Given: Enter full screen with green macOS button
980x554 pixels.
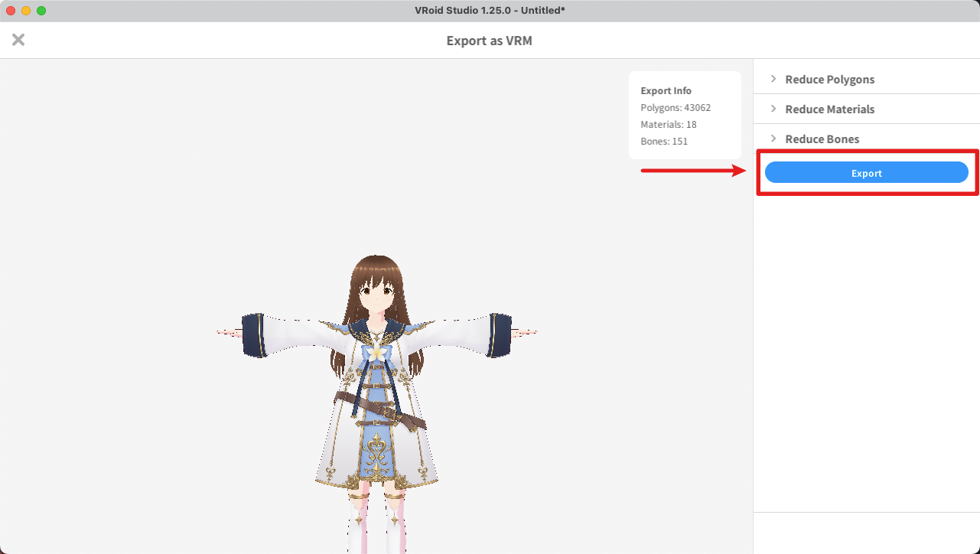Looking at the screenshot, I should (x=41, y=11).
